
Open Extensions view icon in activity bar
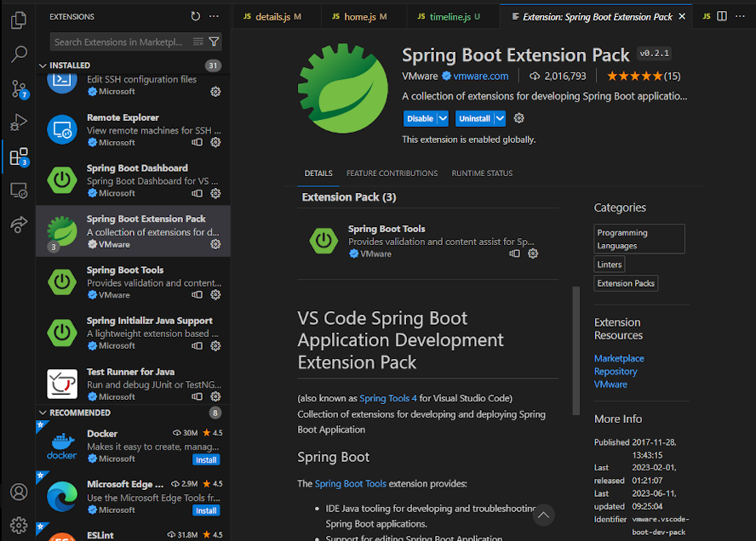pos(19,157)
